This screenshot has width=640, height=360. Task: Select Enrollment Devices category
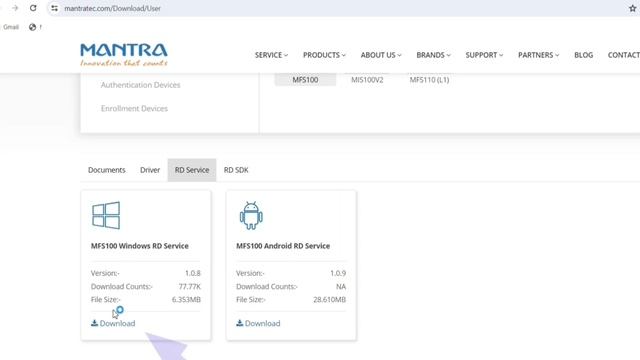134,109
